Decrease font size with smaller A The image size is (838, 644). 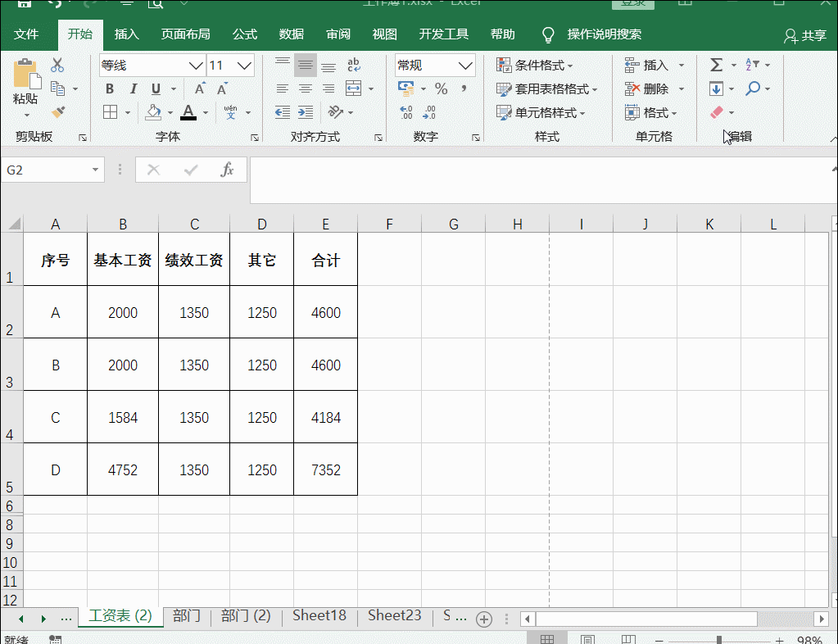pos(222,88)
